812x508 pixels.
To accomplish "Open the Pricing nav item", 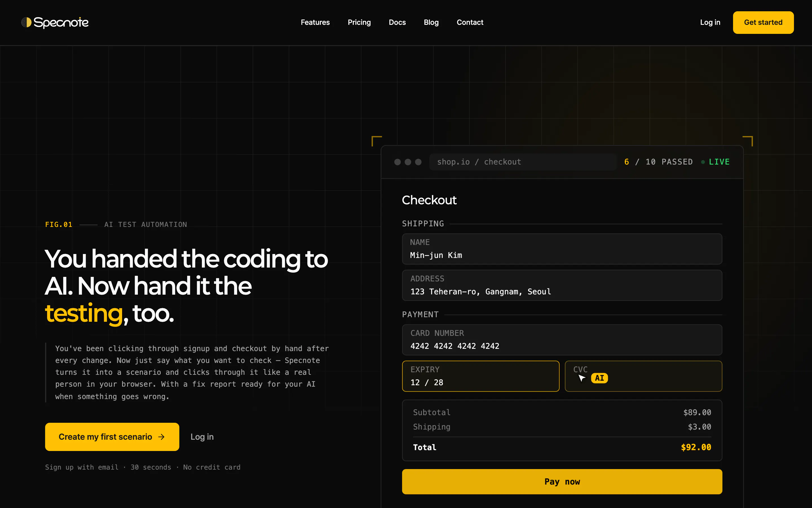I will click(x=359, y=23).
